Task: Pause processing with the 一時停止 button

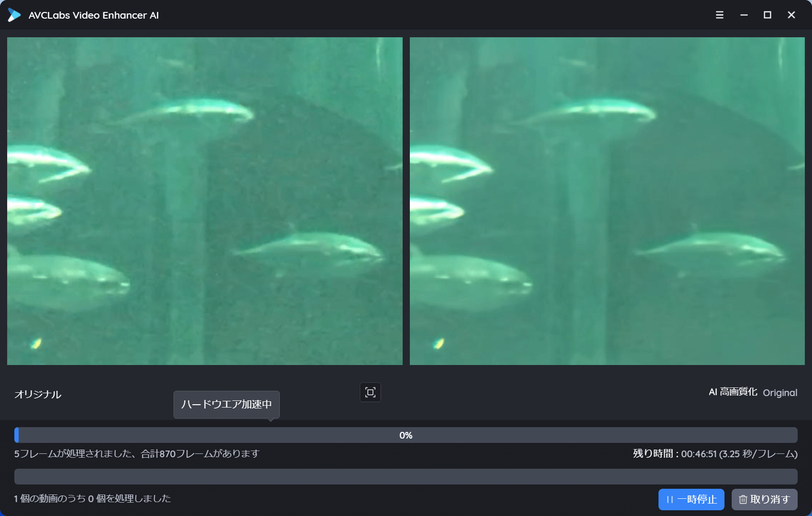Action: [x=691, y=499]
